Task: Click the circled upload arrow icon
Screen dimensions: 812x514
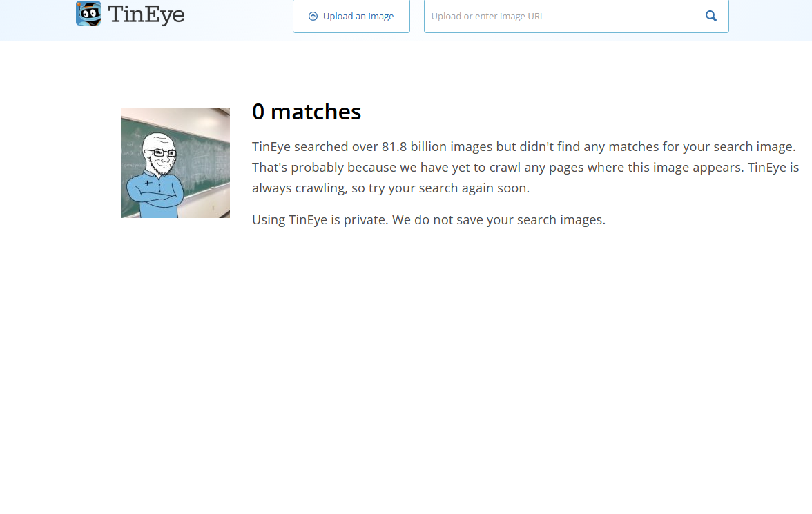Action: (x=313, y=16)
